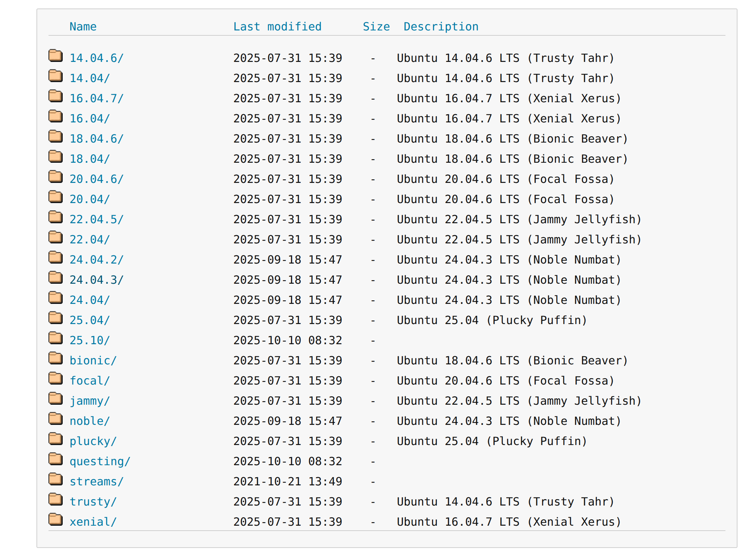Sort listing by Name column header
Image resolution: width=752 pixels, height=560 pixels.
(x=83, y=27)
